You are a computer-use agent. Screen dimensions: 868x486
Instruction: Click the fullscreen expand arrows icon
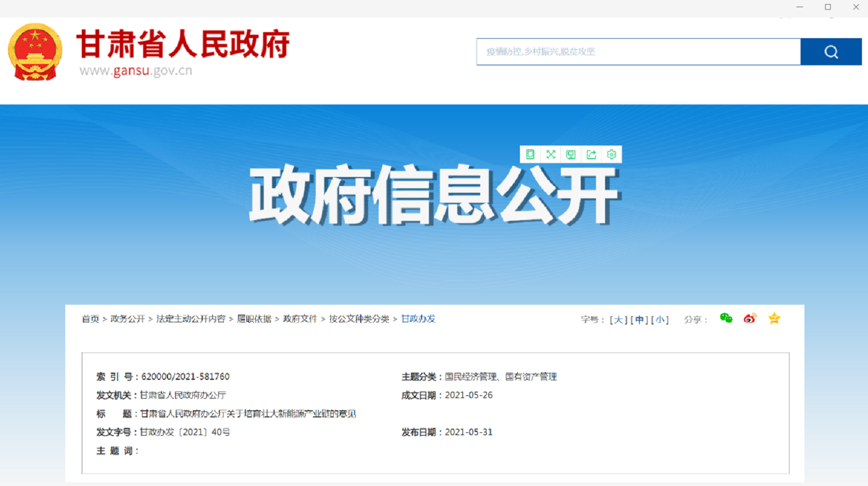coord(550,154)
